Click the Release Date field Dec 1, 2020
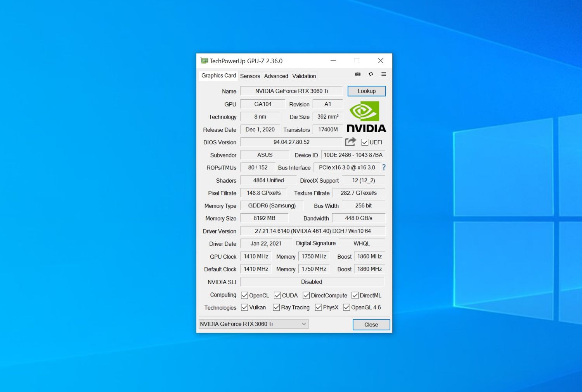This screenshot has height=392, width=582. pos(260,130)
